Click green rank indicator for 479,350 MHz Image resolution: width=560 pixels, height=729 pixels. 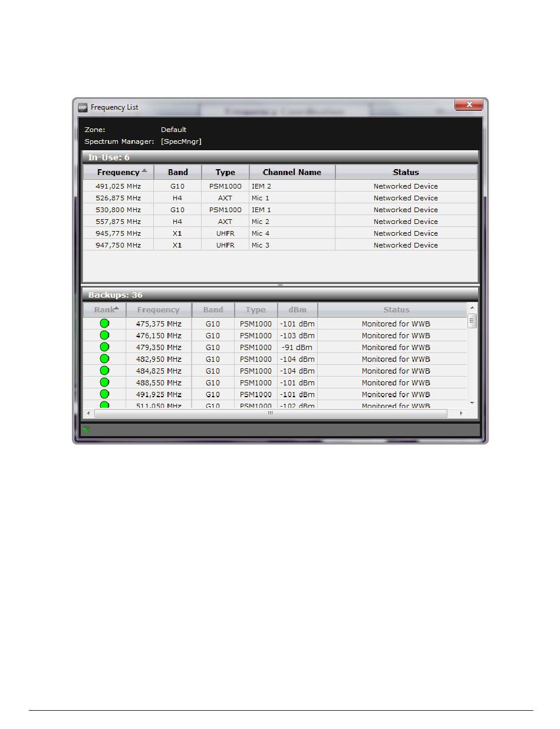[104, 347]
